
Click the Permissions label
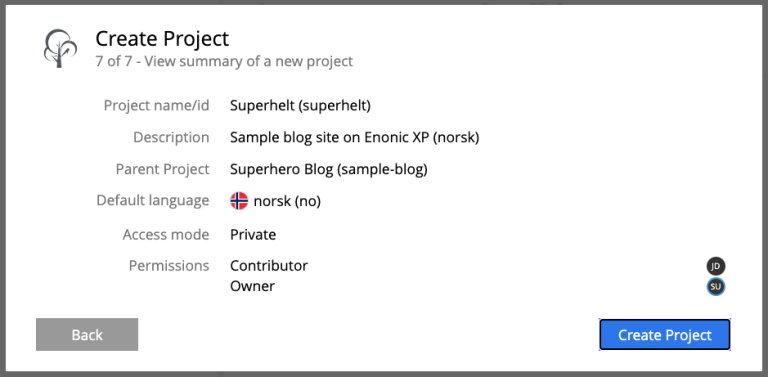tap(168, 266)
